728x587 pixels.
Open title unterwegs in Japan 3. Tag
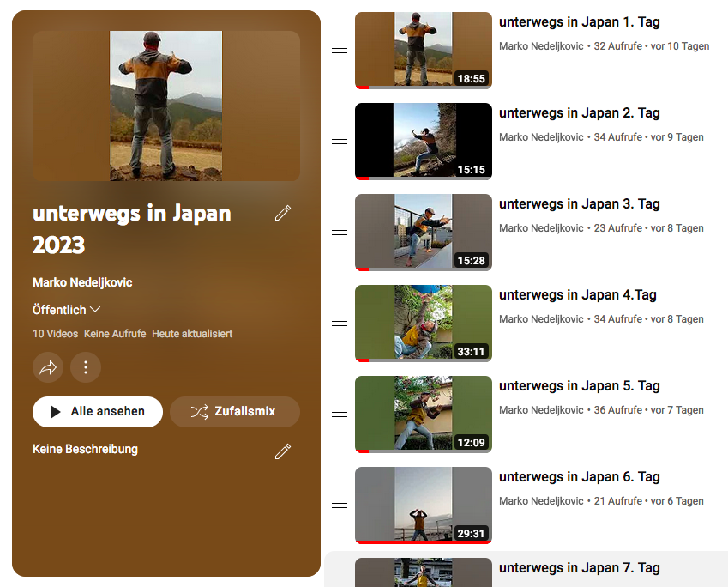580,204
